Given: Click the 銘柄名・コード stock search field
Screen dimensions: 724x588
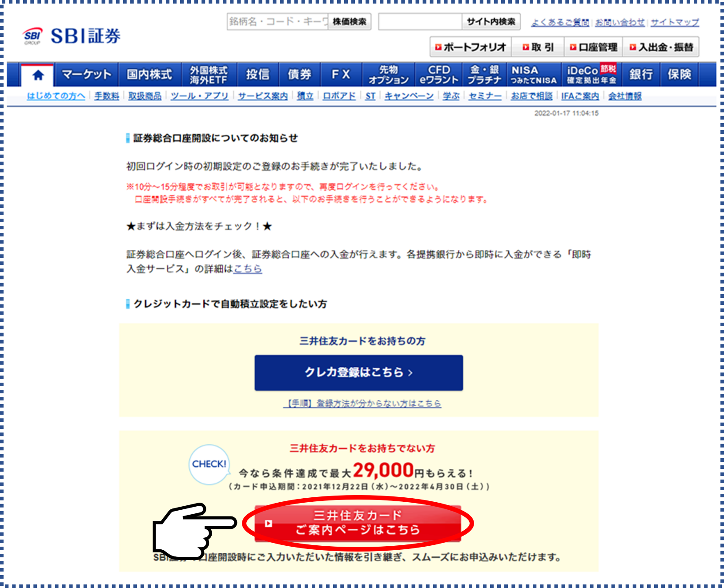Looking at the screenshot, I should coord(278,21).
